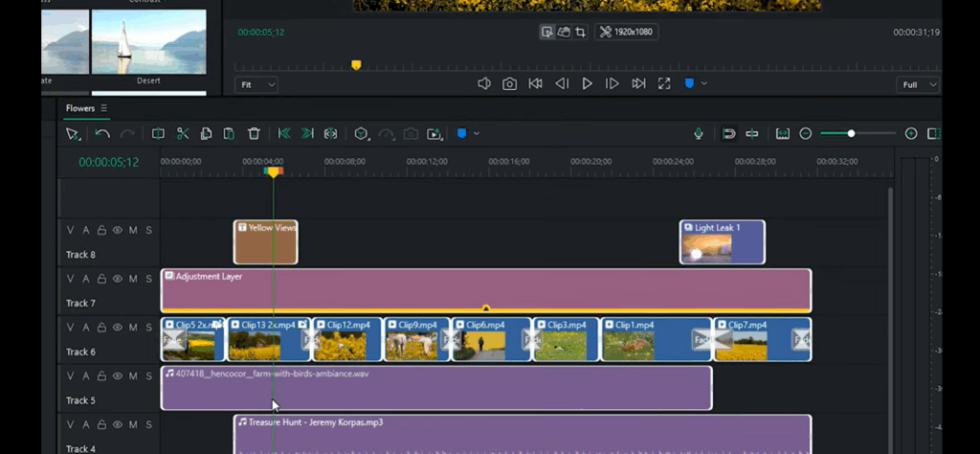Screen dimensions: 980x454
Task: Mute preview audio with the speaker icon
Action: [x=483, y=83]
